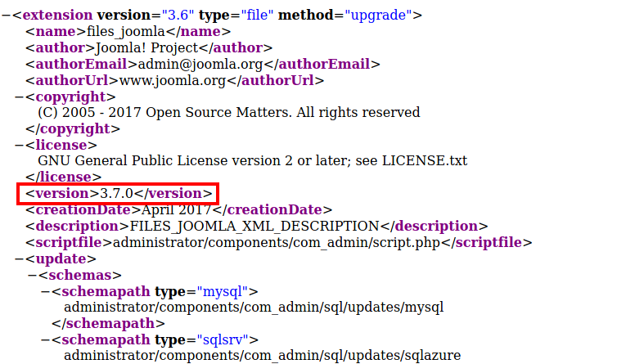This screenshot has width=644, height=364.
Task: Click the "file" type attribute value
Action: pyautogui.click(x=257, y=16)
